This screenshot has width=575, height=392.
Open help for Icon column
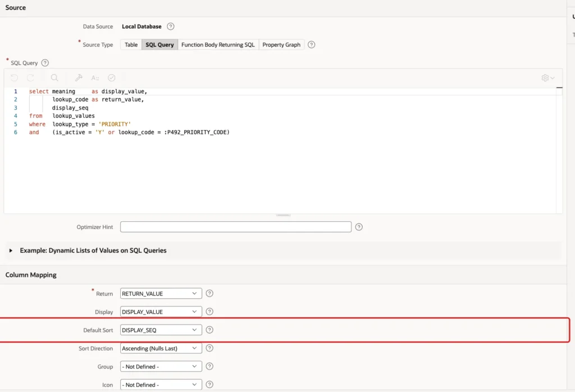click(x=209, y=384)
